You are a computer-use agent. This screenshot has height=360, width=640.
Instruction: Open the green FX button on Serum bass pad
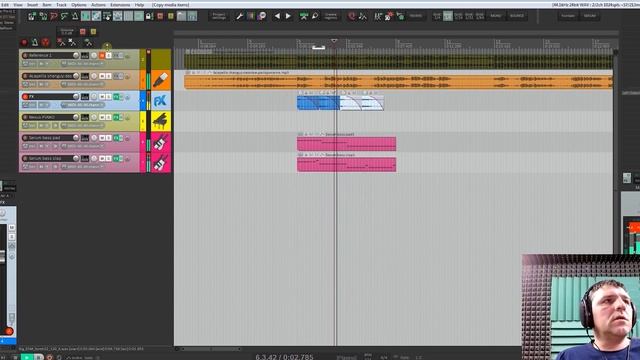coord(116,138)
